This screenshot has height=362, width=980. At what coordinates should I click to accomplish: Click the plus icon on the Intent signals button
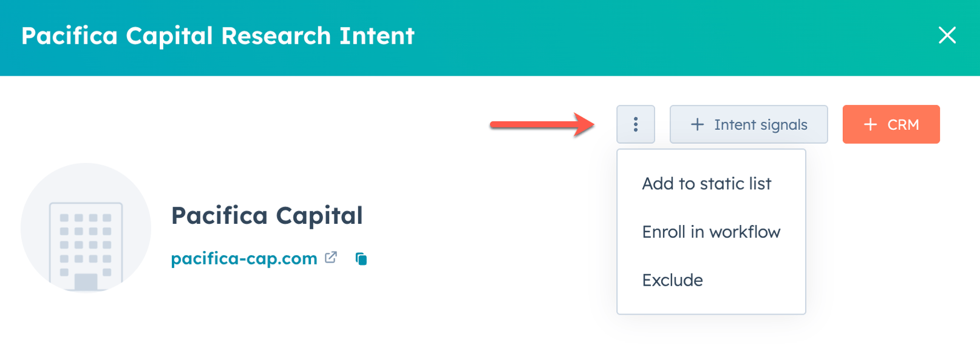pyautogui.click(x=696, y=124)
